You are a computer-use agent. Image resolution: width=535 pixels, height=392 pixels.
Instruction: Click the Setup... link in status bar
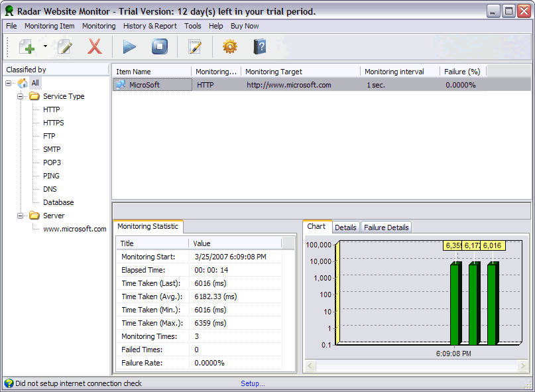tap(253, 383)
